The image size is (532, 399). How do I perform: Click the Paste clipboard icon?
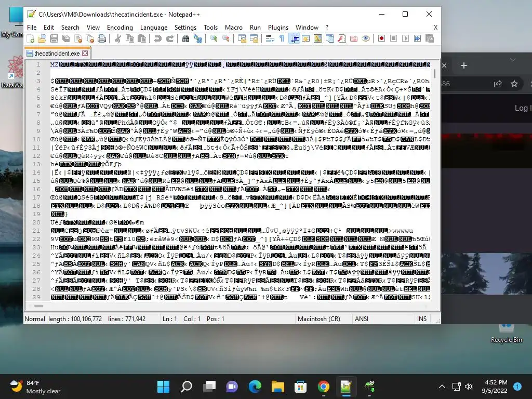(142, 38)
